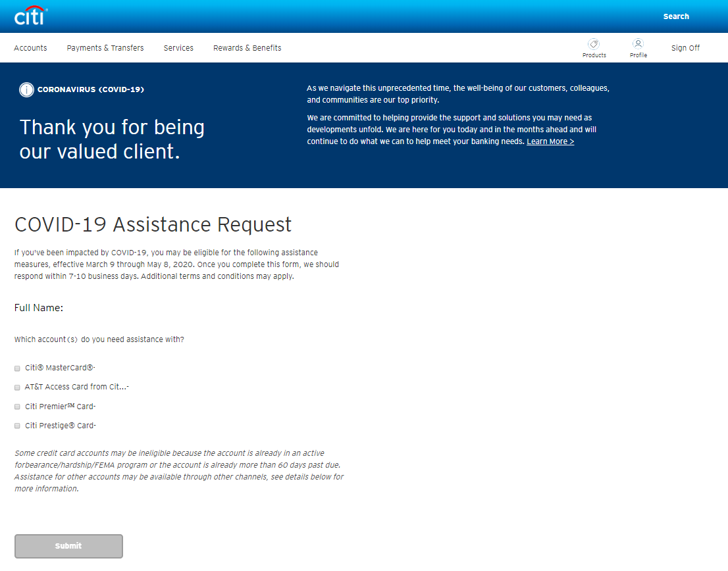The height and width of the screenshot is (571, 728).
Task: Open the Services menu
Action: click(178, 48)
